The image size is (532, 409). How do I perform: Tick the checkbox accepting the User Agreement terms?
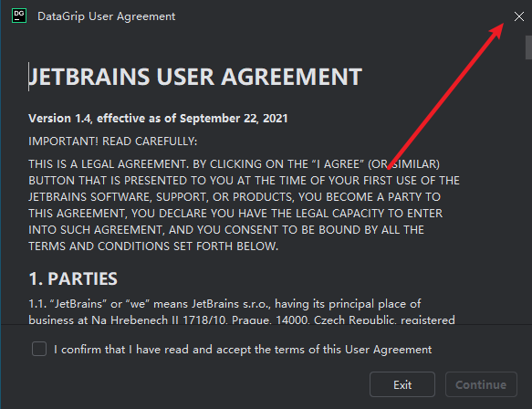tap(39, 349)
